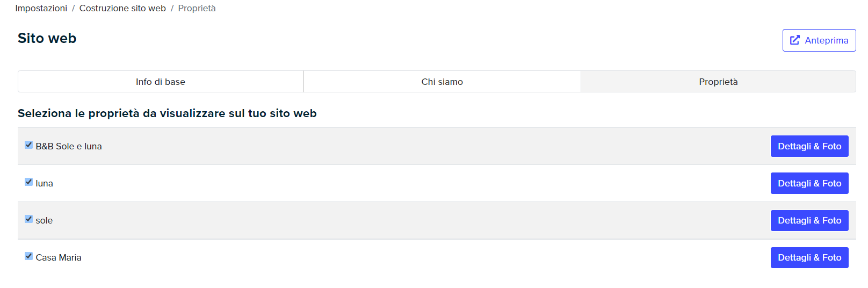Screen dimensions: 868x288
Task: Open the Anteprima site preview
Action: pyautogui.click(x=819, y=40)
